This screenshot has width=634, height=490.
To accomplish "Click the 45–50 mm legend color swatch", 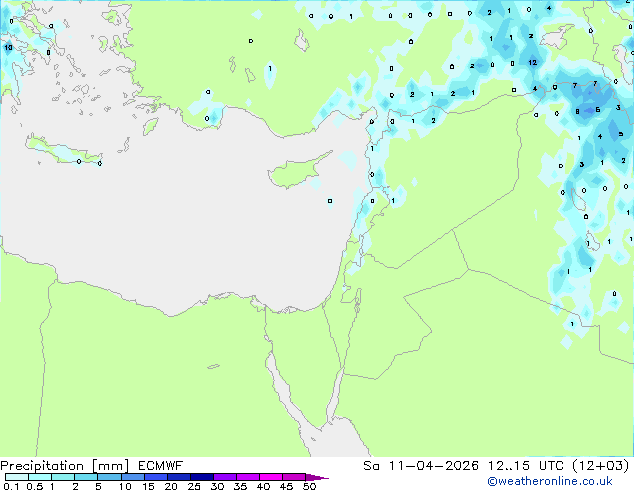I will 294,477.
